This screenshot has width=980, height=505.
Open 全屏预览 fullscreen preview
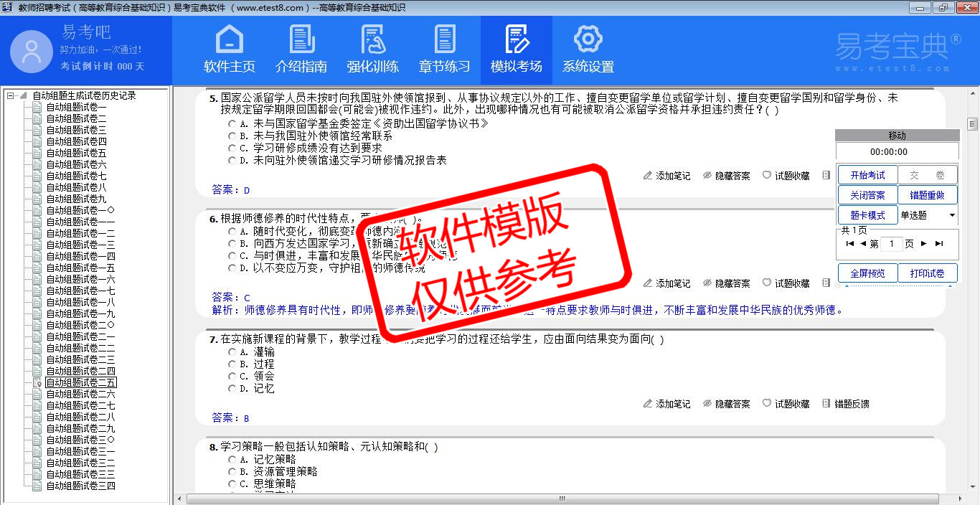pyautogui.click(x=867, y=273)
